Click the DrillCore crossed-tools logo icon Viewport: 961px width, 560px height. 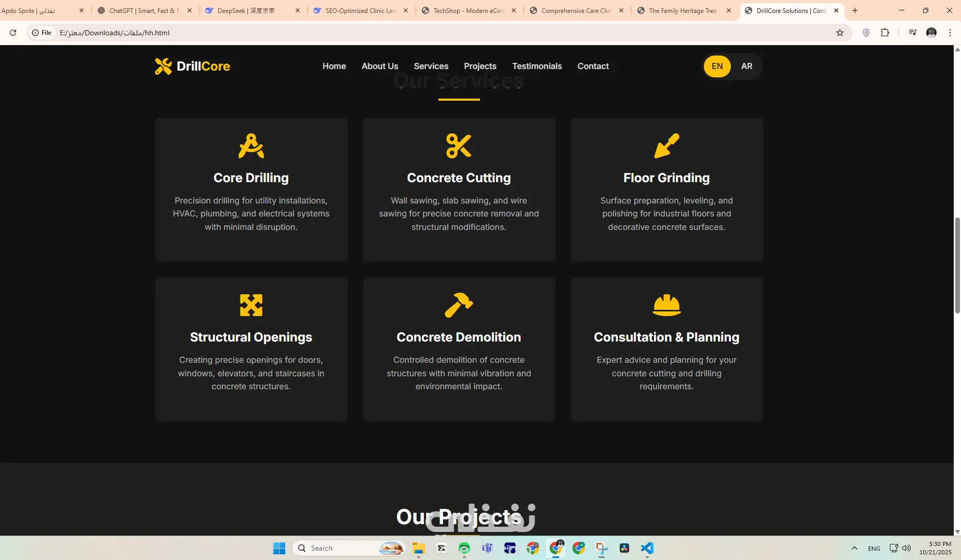(163, 66)
